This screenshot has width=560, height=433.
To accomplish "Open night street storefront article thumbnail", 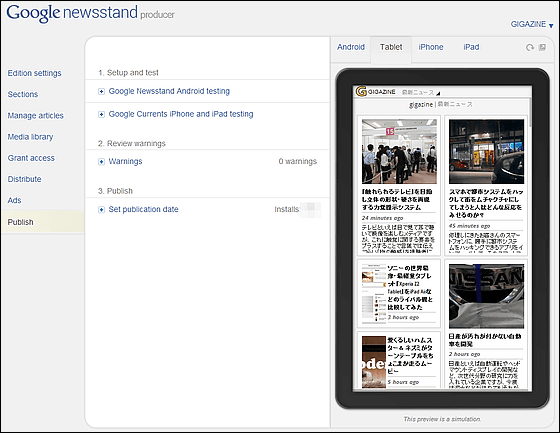I will coord(486,151).
